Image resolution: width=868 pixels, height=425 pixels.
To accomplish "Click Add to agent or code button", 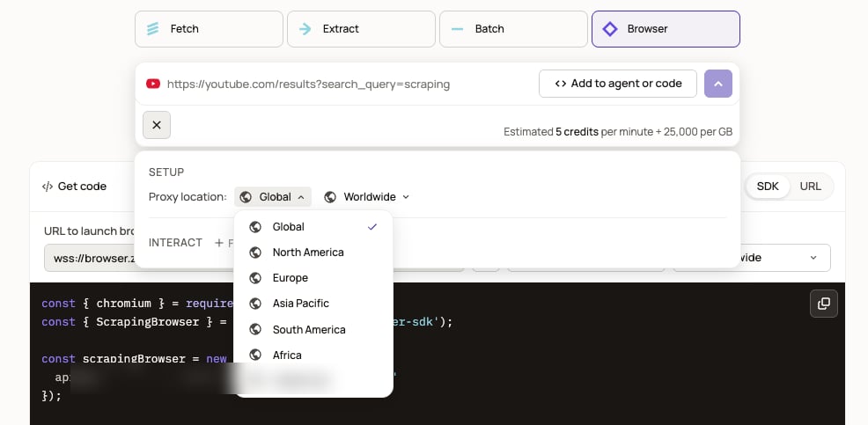I will (x=617, y=84).
